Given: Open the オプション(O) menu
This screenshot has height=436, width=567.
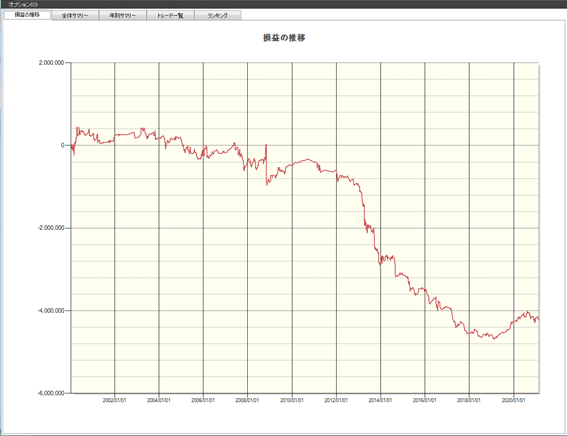Looking at the screenshot, I should point(23,4).
